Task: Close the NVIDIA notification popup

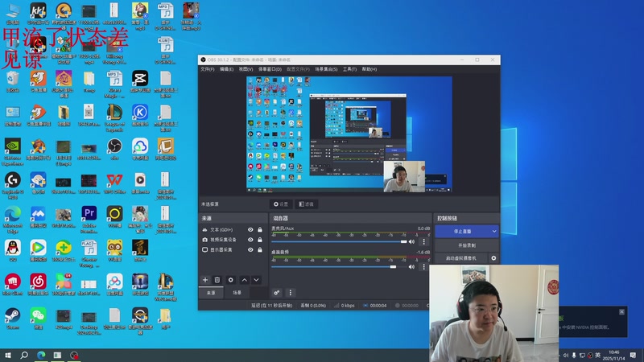Action: click(621, 312)
